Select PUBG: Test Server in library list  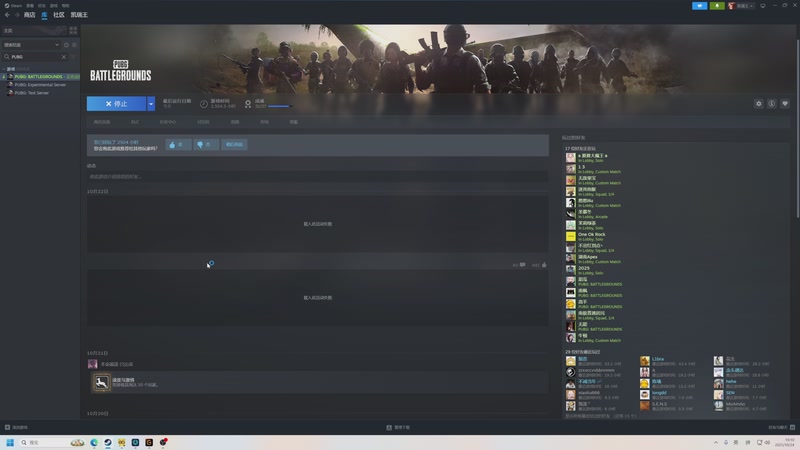point(32,93)
